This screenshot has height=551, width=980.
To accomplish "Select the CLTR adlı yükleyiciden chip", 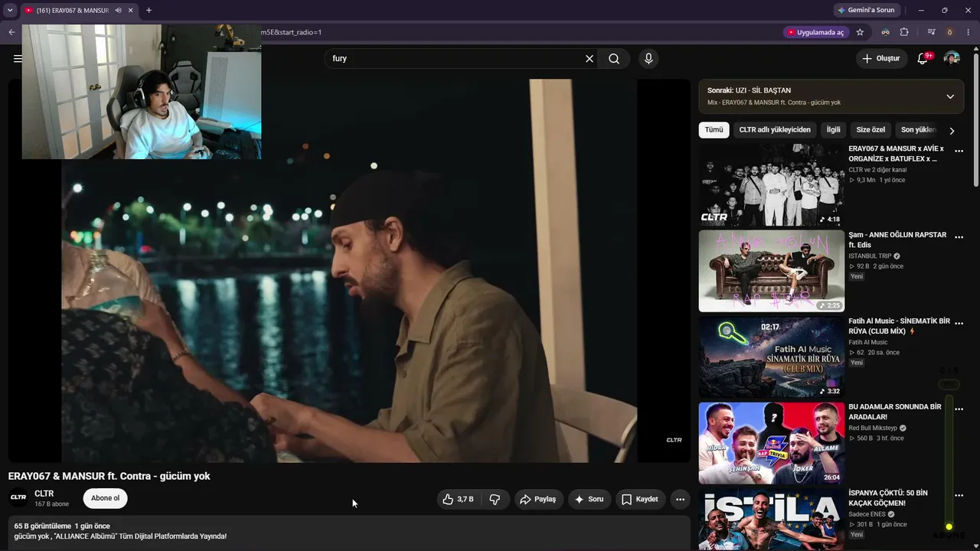I will 775,130.
